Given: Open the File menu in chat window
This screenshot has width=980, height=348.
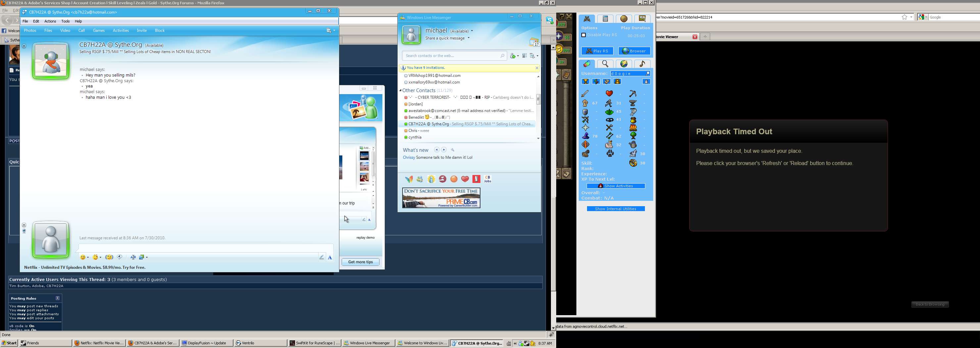Looking at the screenshot, I should pos(25,21).
